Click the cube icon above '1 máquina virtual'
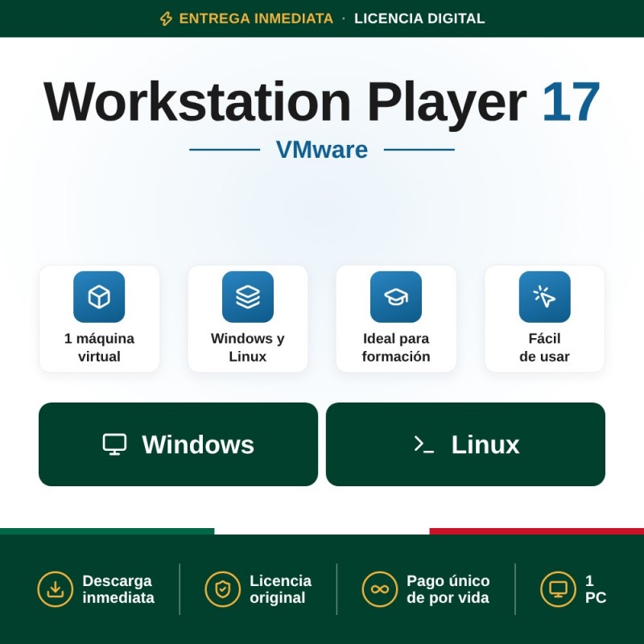Viewport: 644px width, 644px height. tap(99, 296)
